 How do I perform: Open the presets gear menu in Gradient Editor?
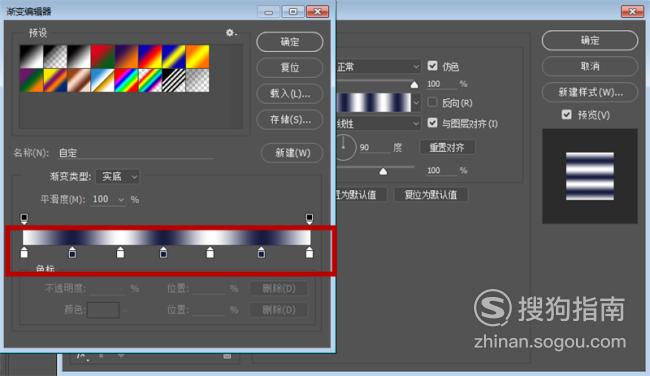pyautogui.click(x=230, y=32)
